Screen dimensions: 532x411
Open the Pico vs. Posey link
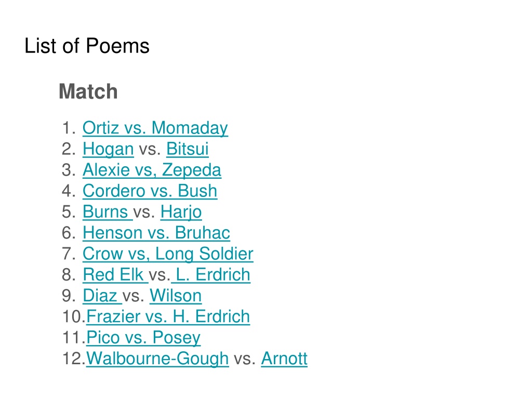point(143,338)
